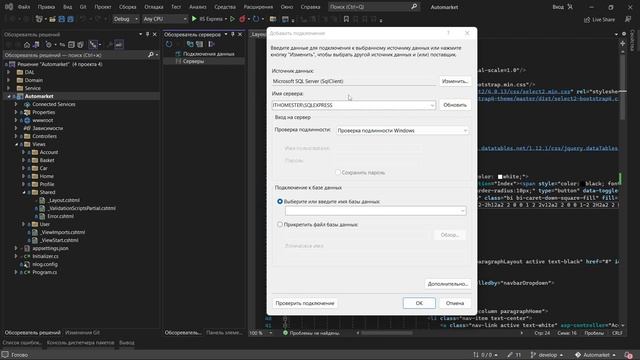Viewport: 640px width, 360px height.
Task: Open the Сборка menu
Action: tap(127, 7)
